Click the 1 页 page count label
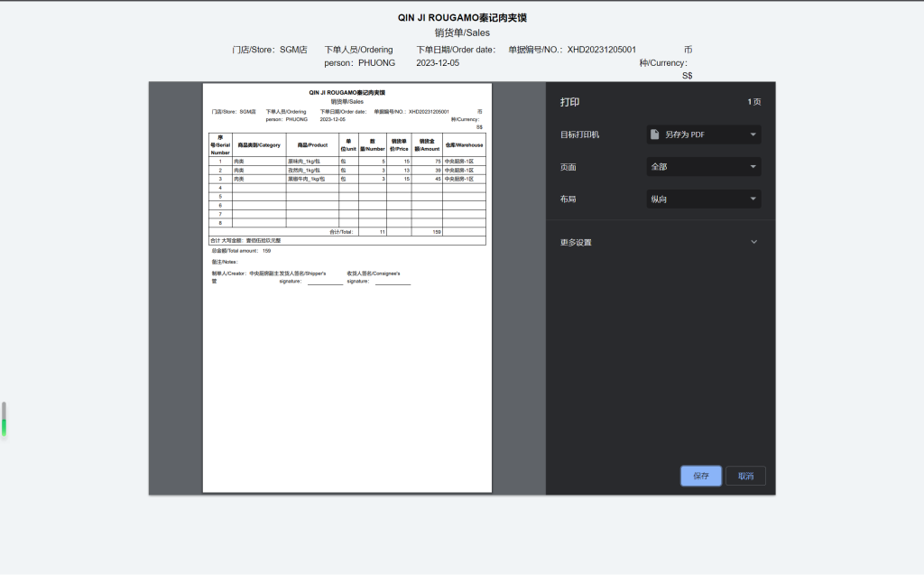This screenshot has height=575, width=924. click(x=753, y=102)
